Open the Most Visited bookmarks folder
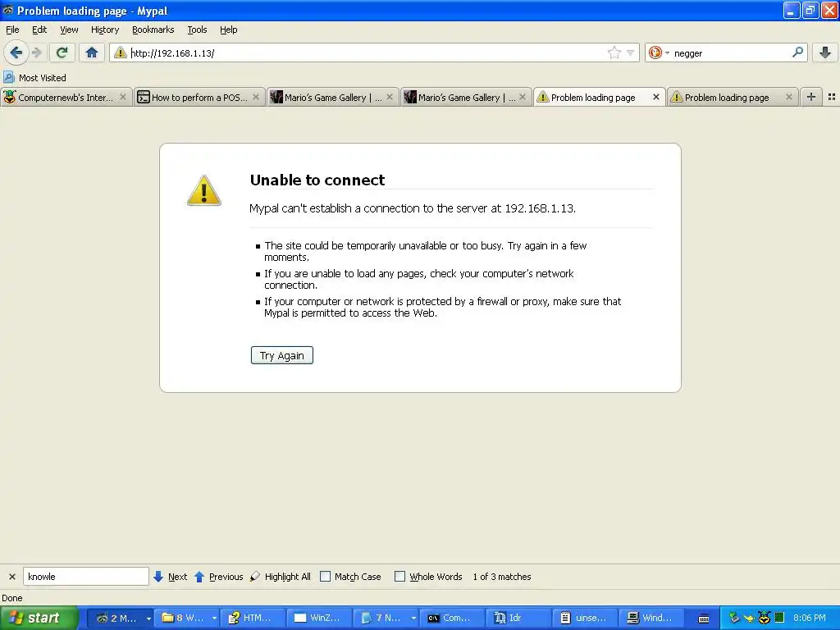840x630 pixels. 34,78
